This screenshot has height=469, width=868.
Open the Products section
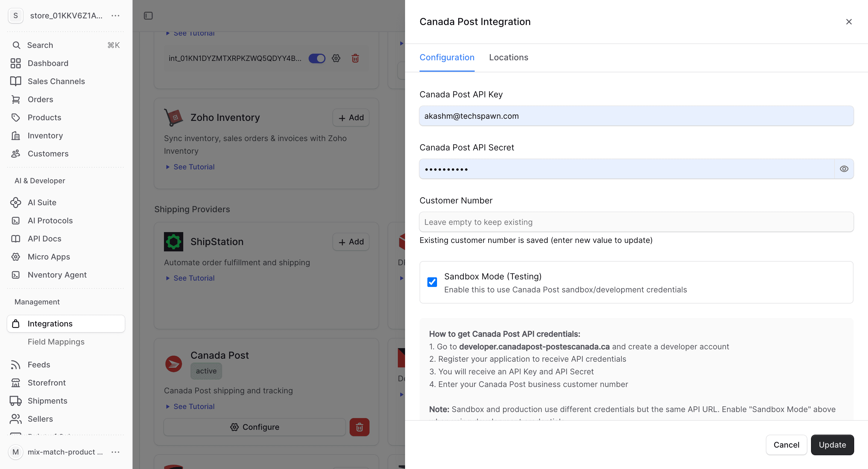pos(66,118)
